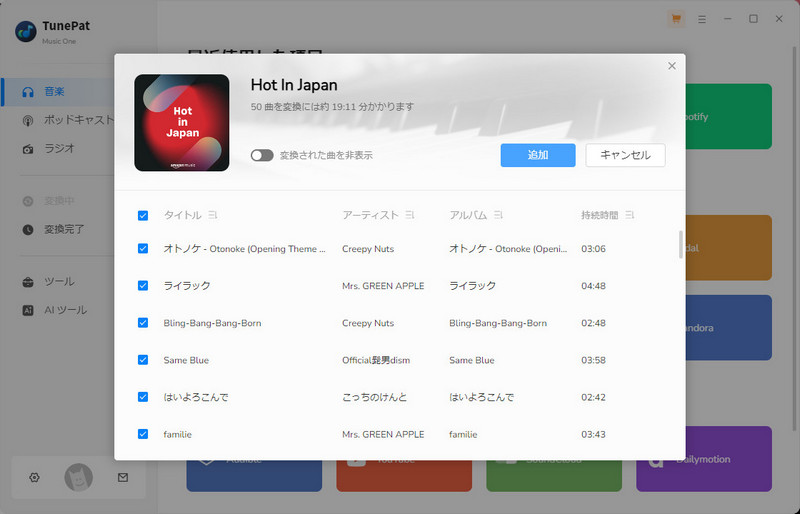Click artist Official髭男dism in Same Blue row
800x514 pixels.
pyautogui.click(x=376, y=360)
